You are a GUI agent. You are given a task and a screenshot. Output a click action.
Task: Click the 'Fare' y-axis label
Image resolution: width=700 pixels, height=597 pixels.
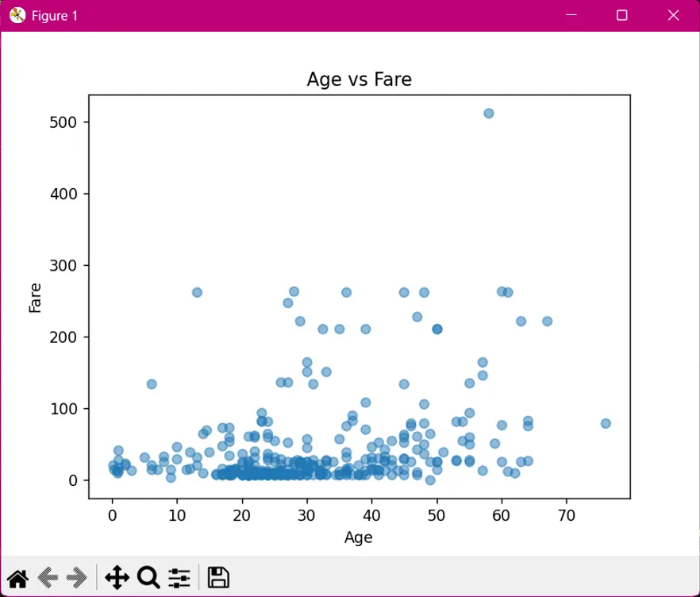pos(34,298)
